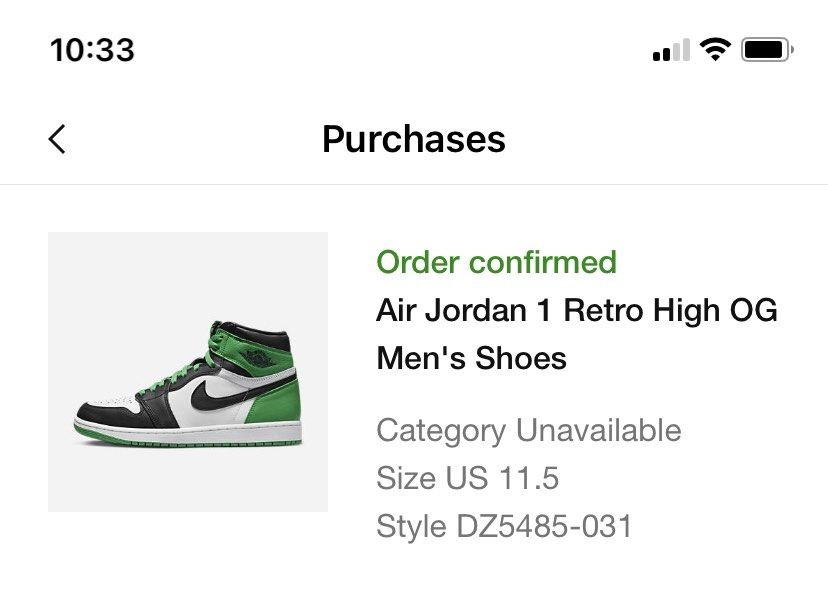Viewport: 828px width, 590px height.
Task: Tap the Men's Shoes subtitle
Action: point(472,358)
